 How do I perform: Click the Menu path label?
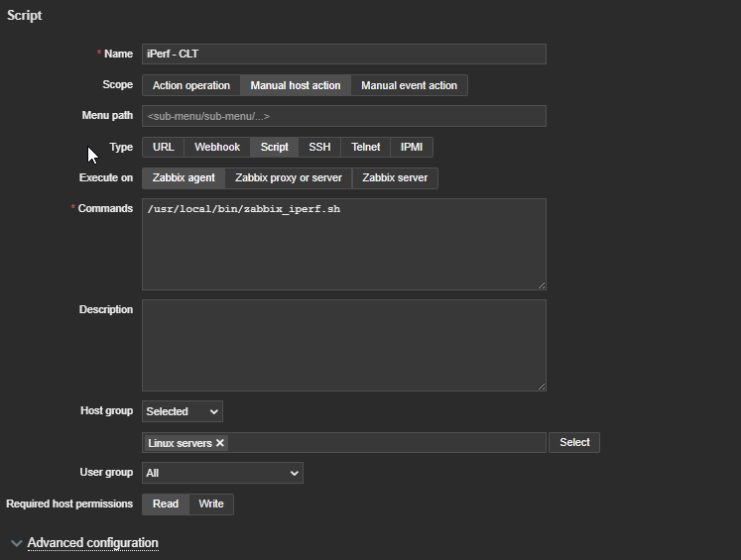click(107, 115)
